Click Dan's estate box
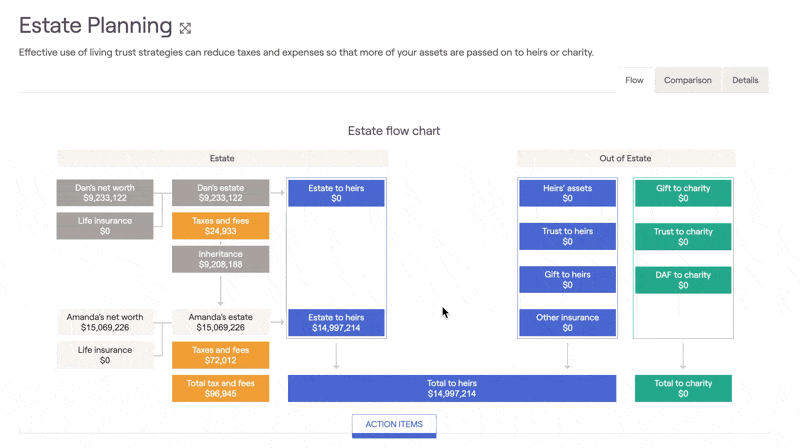Screen dimensions: 800x448 220,193
